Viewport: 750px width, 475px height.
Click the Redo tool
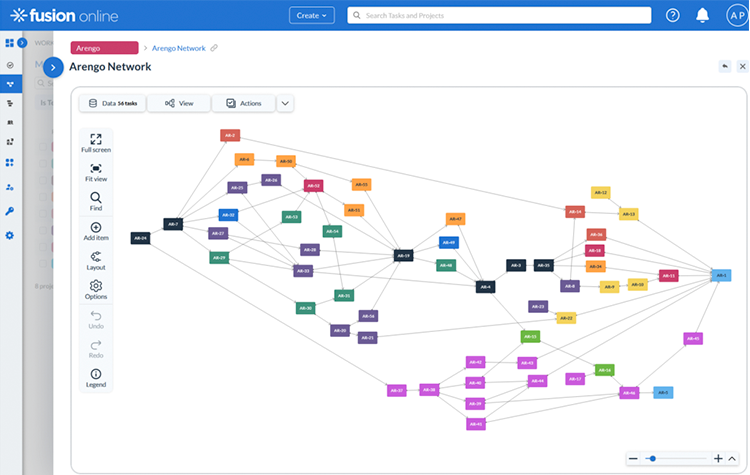tap(96, 349)
